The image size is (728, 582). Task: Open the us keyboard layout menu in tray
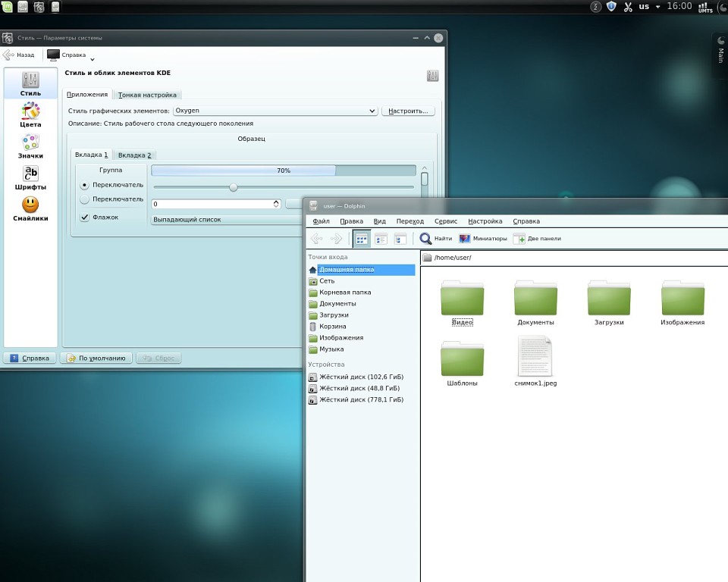[x=644, y=7]
